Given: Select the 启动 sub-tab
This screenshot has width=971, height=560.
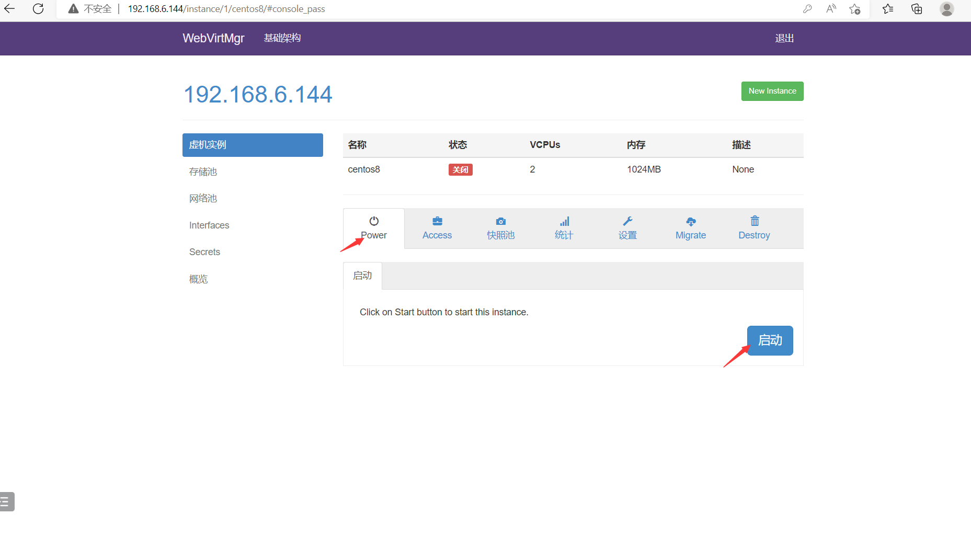Looking at the screenshot, I should 362,276.
